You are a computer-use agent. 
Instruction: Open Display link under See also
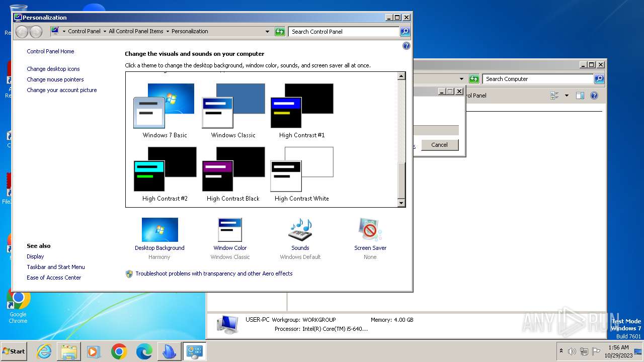[x=35, y=256]
